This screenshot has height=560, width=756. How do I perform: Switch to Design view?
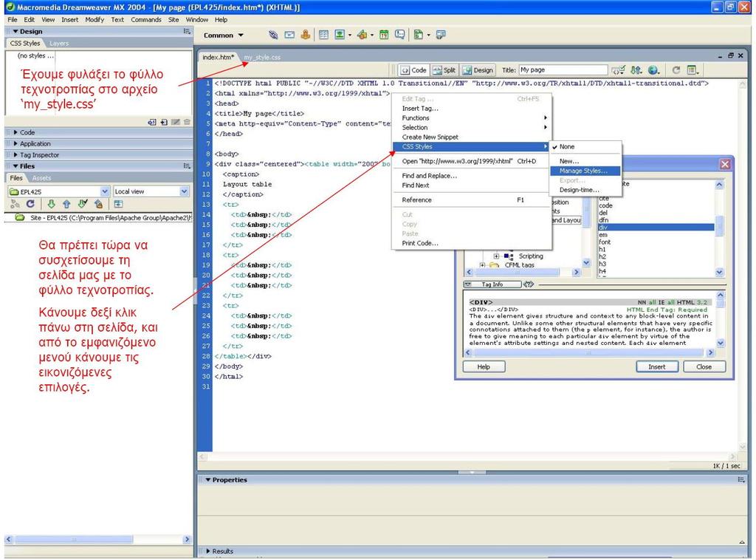pos(478,70)
